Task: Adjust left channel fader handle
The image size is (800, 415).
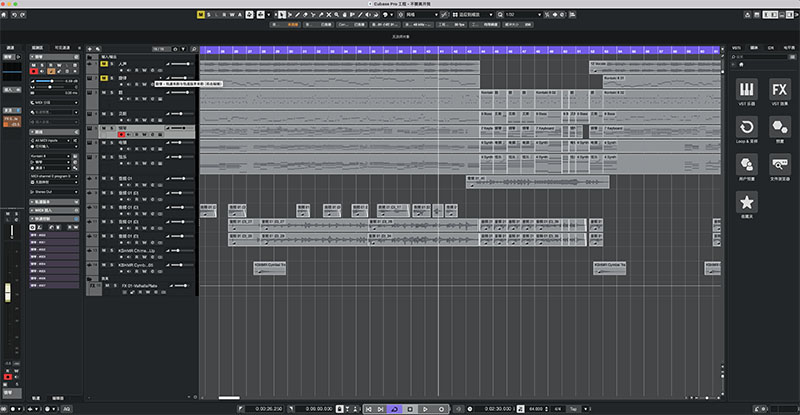Action: coord(8,292)
